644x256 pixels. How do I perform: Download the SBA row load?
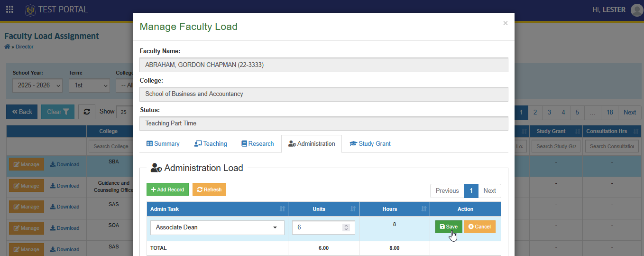(x=65, y=164)
